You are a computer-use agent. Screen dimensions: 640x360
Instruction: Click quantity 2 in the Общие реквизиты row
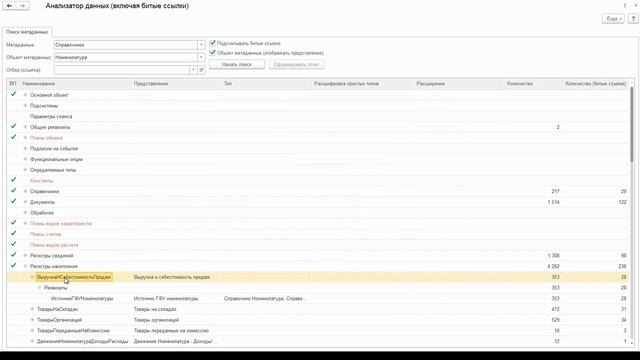(x=558, y=127)
